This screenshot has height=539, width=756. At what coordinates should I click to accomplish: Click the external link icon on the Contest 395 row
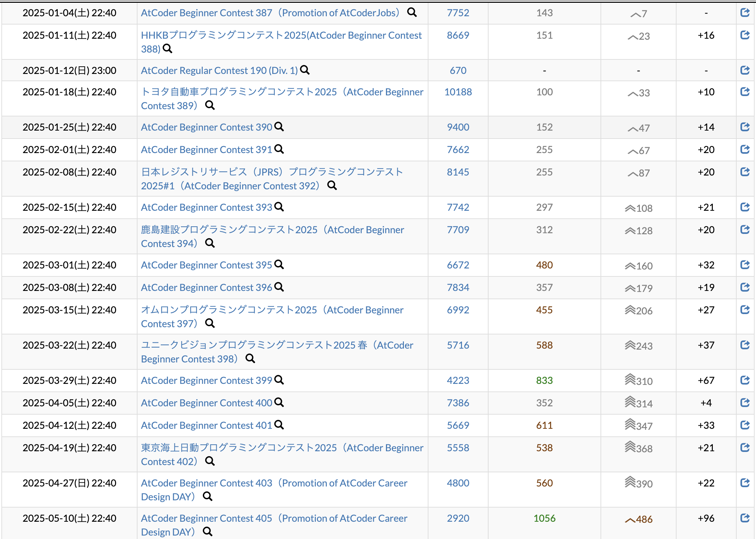[x=745, y=265]
